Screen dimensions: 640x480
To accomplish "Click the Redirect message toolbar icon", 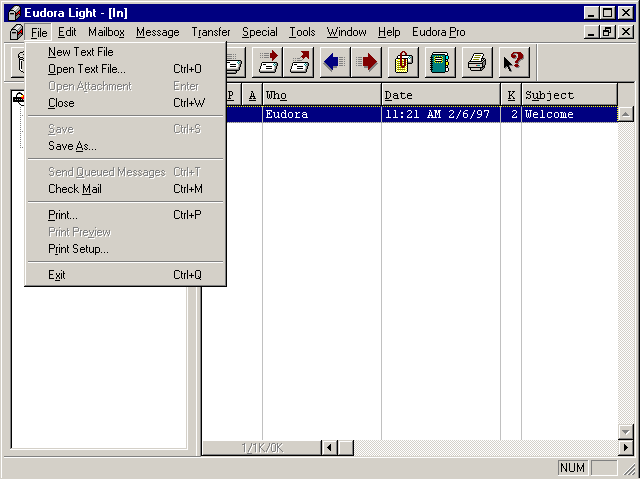I will click(299, 62).
